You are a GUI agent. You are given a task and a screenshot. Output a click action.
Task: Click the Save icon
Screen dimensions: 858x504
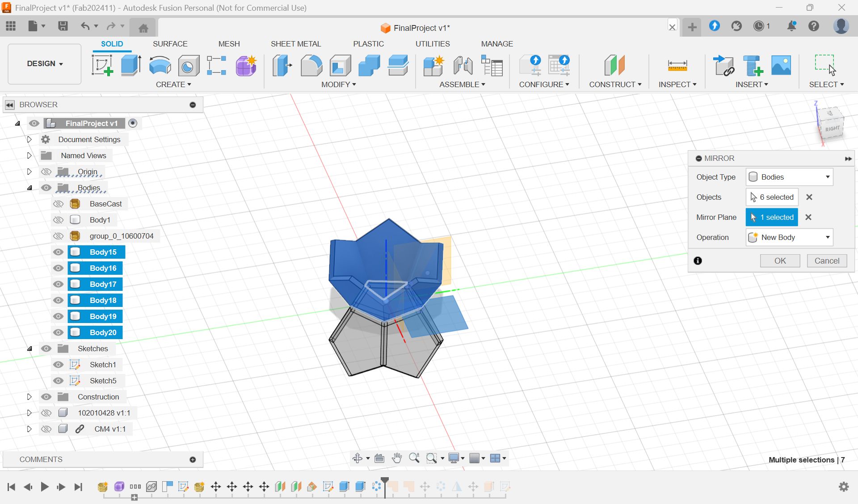pyautogui.click(x=63, y=26)
